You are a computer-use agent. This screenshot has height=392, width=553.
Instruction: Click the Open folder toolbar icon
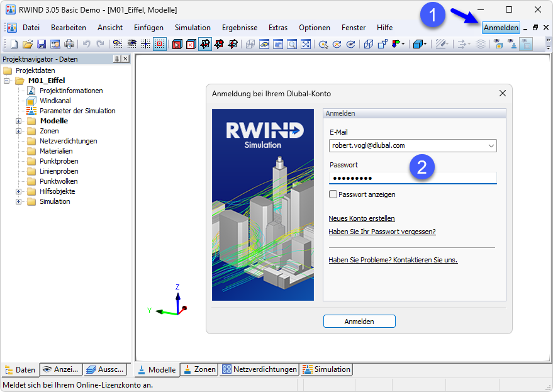point(28,44)
